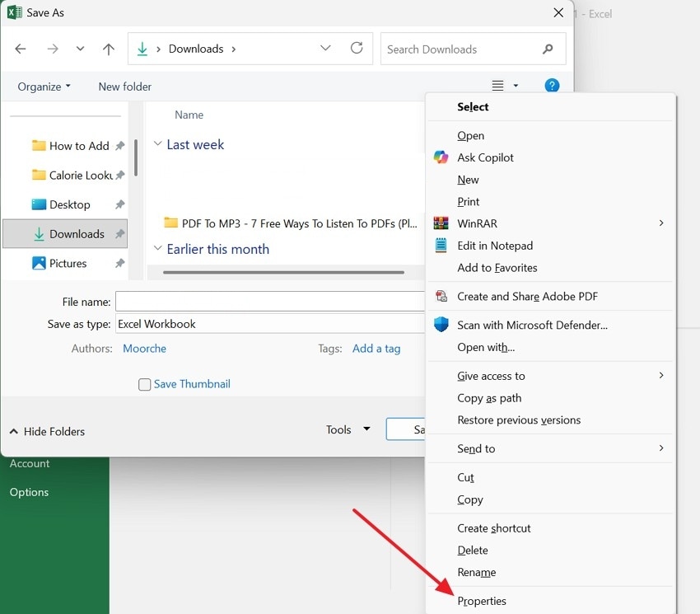This screenshot has height=614, width=700.
Task: Click the pin icon beside How to Add
Action: (x=119, y=146)
